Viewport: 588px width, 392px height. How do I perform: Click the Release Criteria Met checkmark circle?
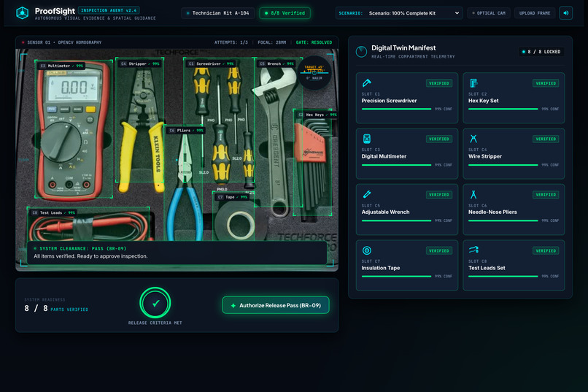tap(155, 303)
